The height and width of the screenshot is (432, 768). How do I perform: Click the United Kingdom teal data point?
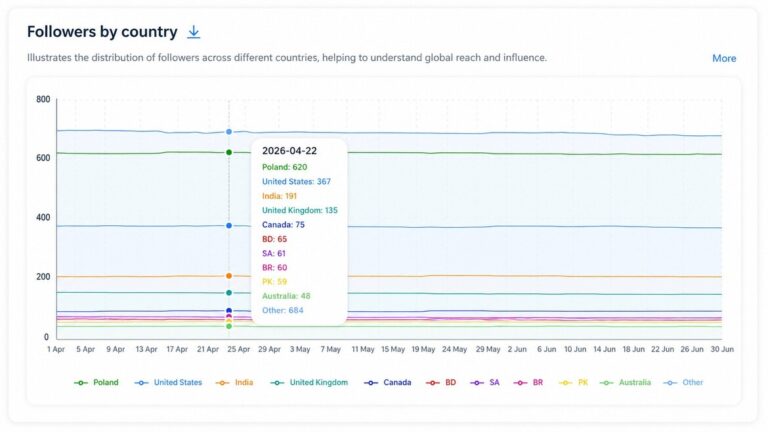[x=229, y=293]
